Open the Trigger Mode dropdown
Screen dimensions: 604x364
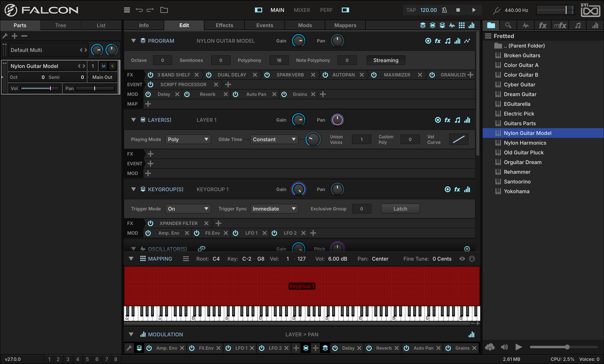(188, 209)
